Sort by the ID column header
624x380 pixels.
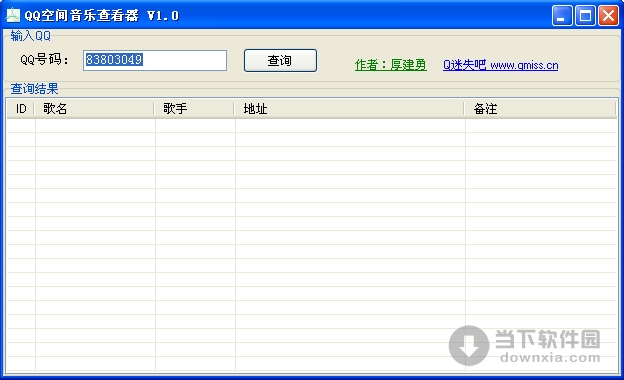pos(21,109)
